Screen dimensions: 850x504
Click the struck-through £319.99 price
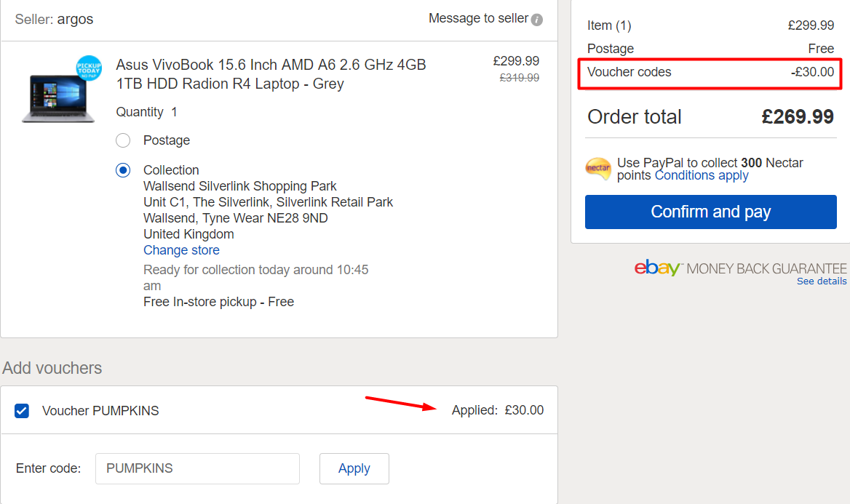tap(520, 78)
